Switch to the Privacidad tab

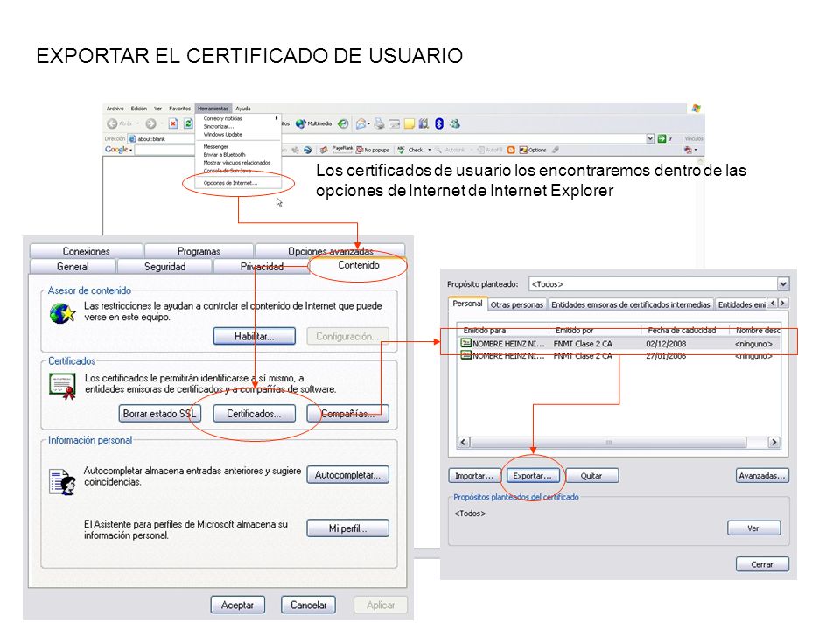pyautogui.click(x=262, y=266)
